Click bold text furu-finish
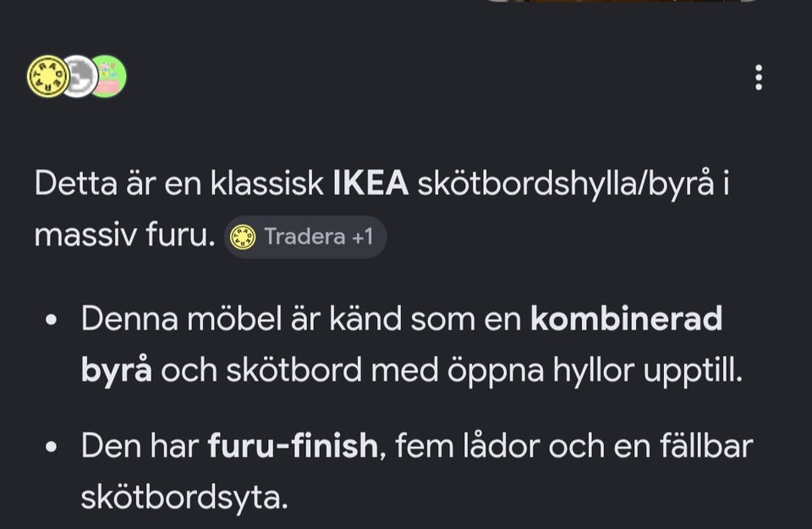Viewport: 812px width, 529px height. pos(294,445)
